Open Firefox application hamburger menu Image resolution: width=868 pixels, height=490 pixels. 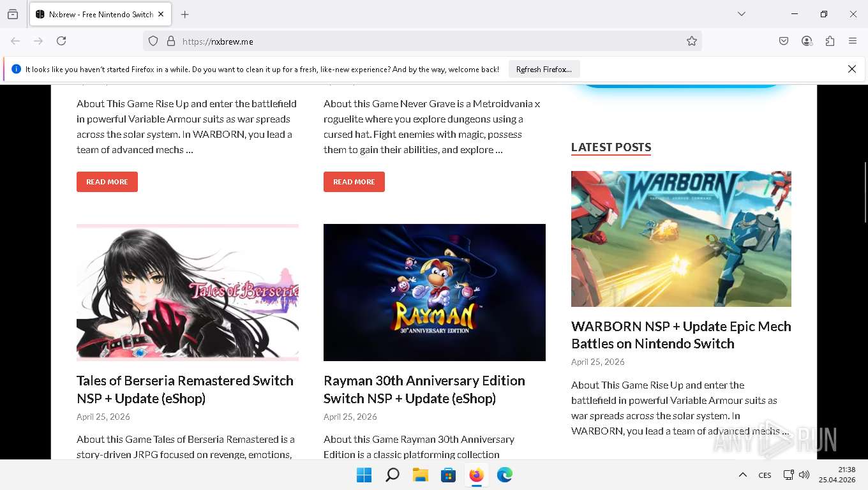(x=853, y=41)
